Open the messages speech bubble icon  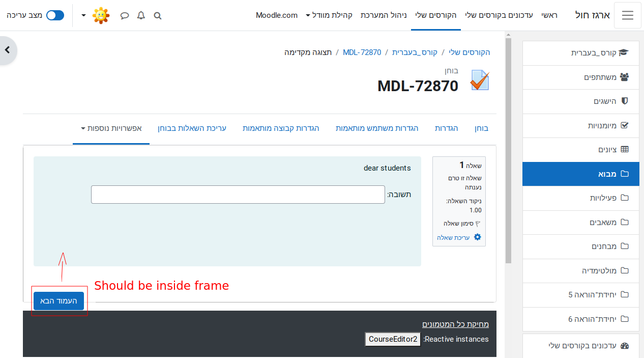[x=125, y=15]
